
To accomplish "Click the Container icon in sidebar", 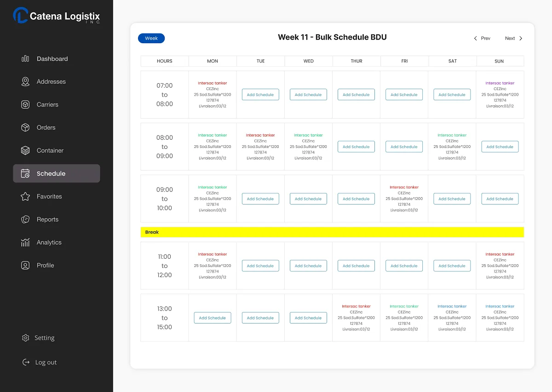I will click(x=25, y=151).
